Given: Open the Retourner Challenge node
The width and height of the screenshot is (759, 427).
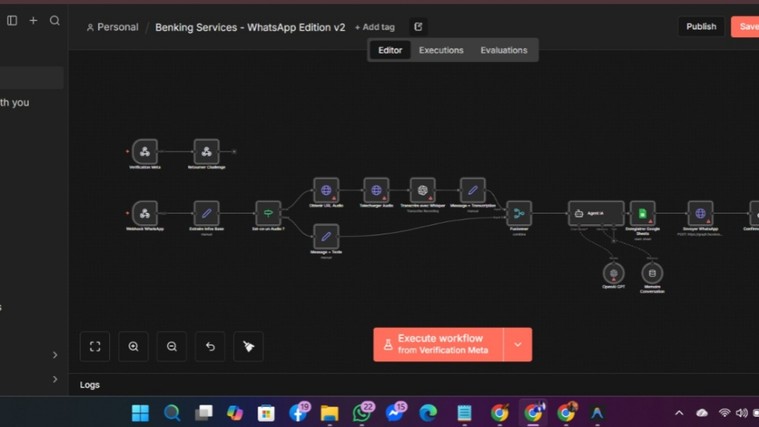Looking at the screenshot, I should pos(206,152).
